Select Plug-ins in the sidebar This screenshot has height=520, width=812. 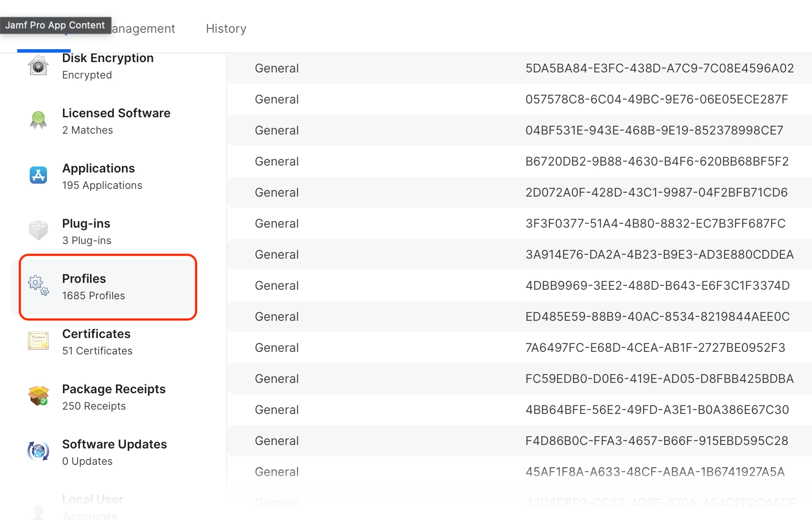86,223
